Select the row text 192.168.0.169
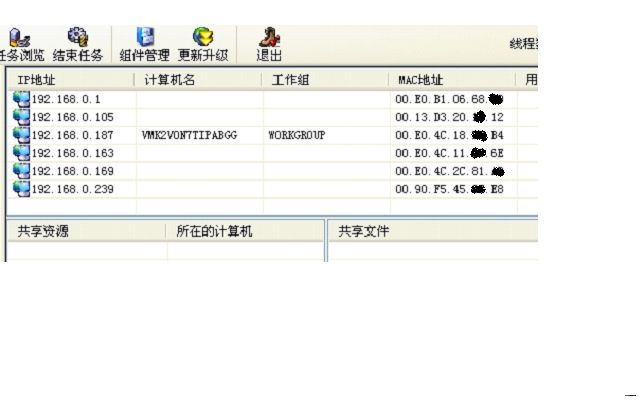Image resolution: width=640 pixels, height=400 pixels. pyautogui.click(x=73, y=171)
